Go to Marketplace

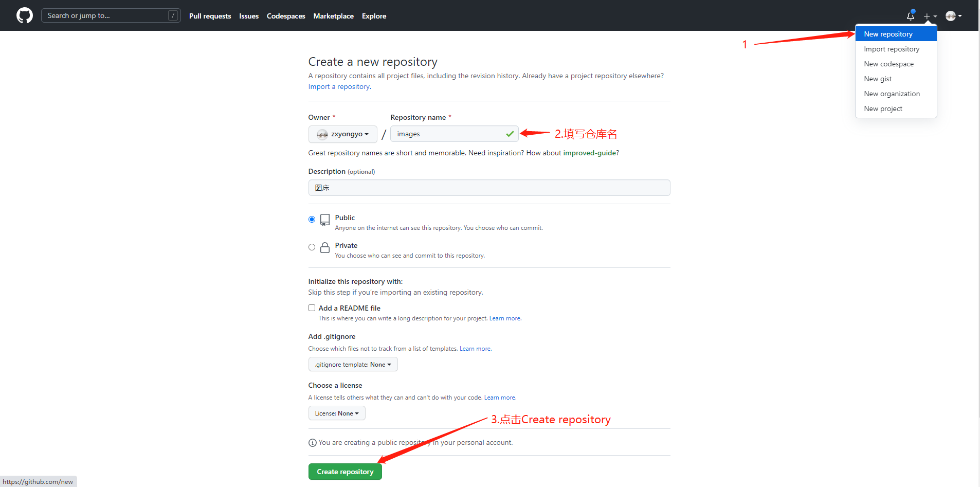pyautogui.click(x=333, y=16)
